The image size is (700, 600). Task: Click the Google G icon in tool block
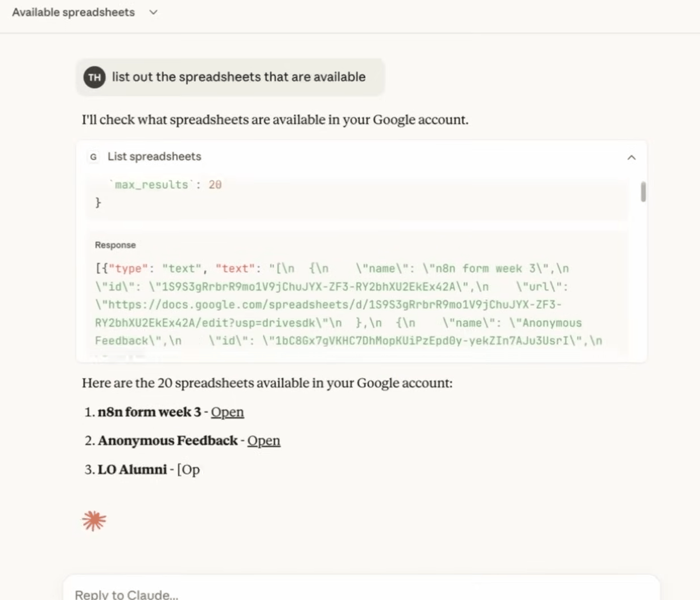(x=93, y=156)
